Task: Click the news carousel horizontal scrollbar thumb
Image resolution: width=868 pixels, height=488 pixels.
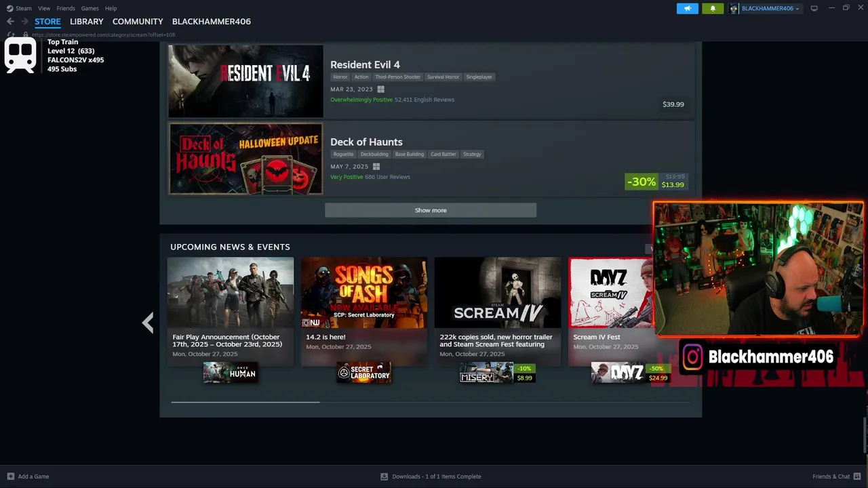Action: [245, 402]
